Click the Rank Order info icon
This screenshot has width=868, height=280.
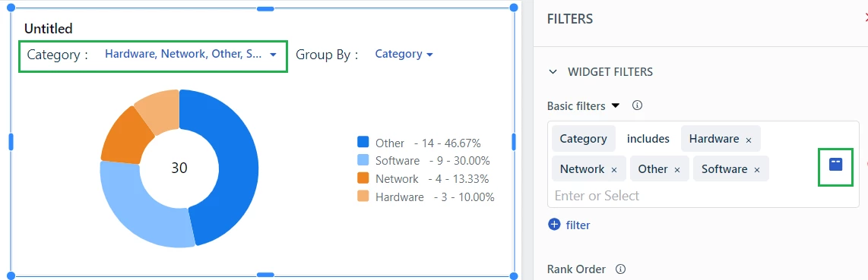[x=620, y=269]
